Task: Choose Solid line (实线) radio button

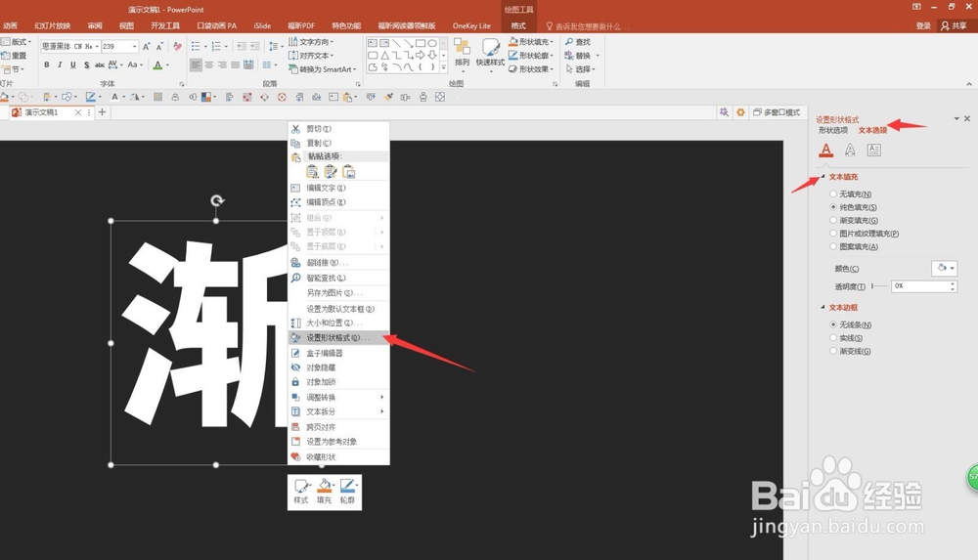Action: 833,337
